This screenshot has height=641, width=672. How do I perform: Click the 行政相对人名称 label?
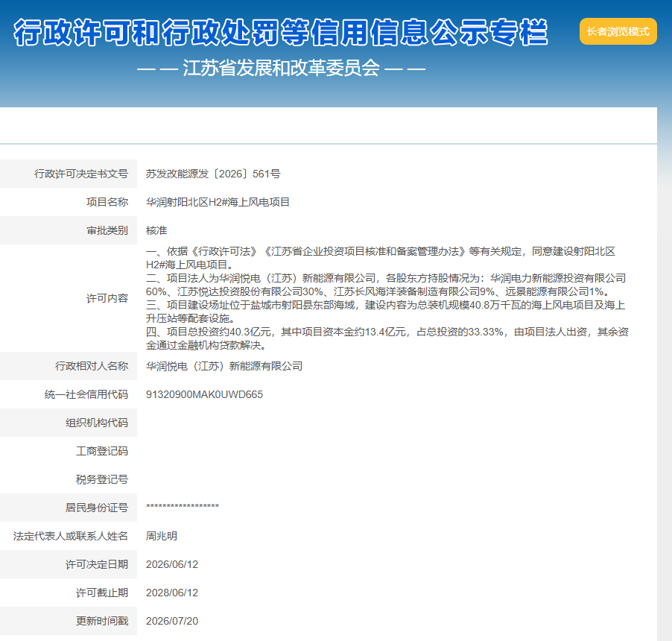click(92, 366)
